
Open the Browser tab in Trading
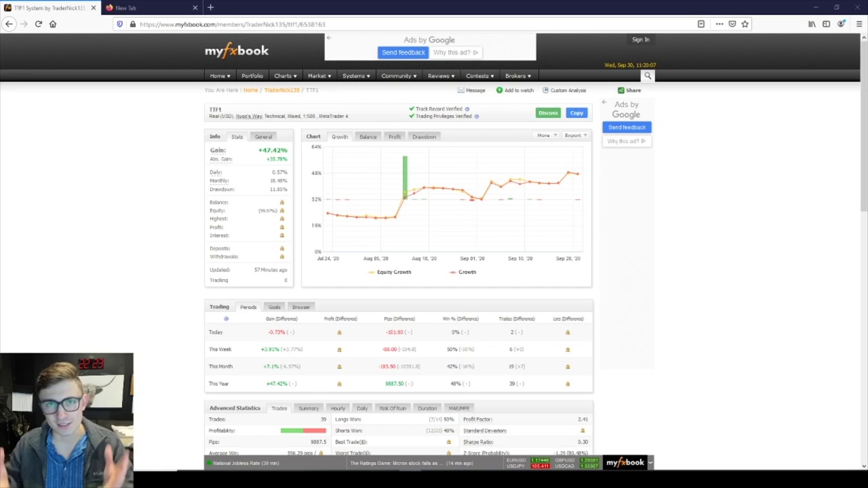pos(301,307)
